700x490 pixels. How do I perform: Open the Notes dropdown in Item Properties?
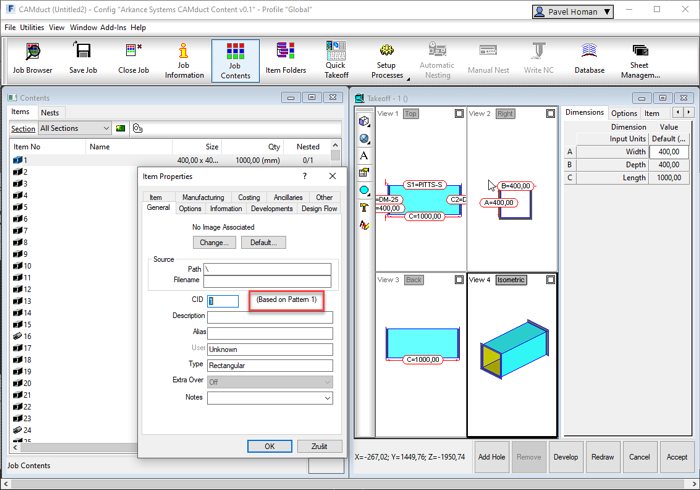tap(327, 398)
